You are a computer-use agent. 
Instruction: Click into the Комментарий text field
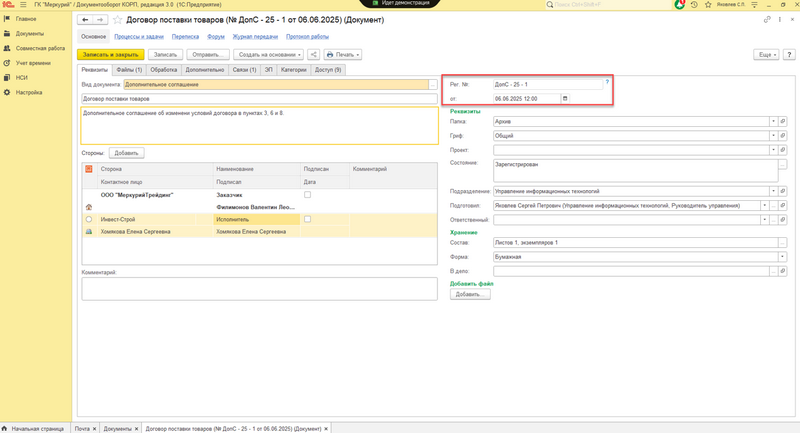coord(260,287)
